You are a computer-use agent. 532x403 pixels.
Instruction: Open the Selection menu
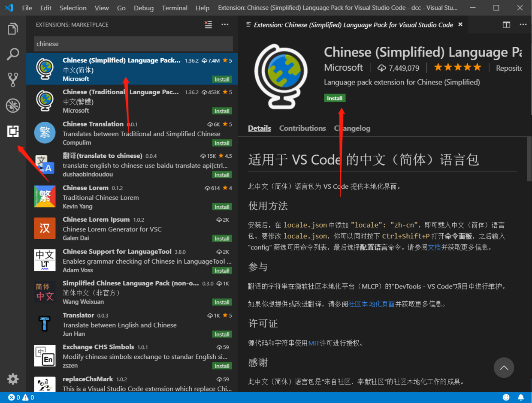tap(73, 8)
